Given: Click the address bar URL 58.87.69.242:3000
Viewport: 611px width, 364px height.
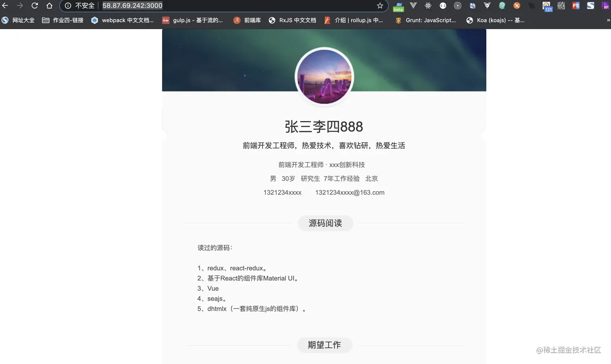Looking at the screenshot, I should [133, 6].
